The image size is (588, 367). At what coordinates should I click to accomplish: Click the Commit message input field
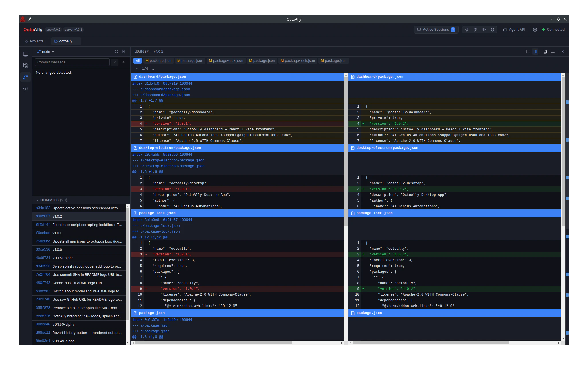72,62
